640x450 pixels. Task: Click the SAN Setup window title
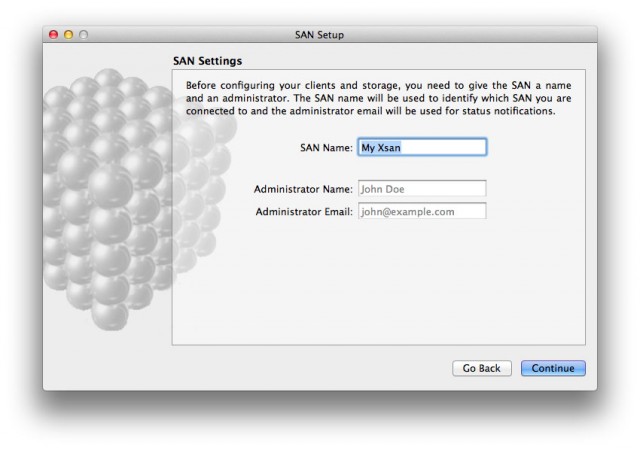click(319, 35)
